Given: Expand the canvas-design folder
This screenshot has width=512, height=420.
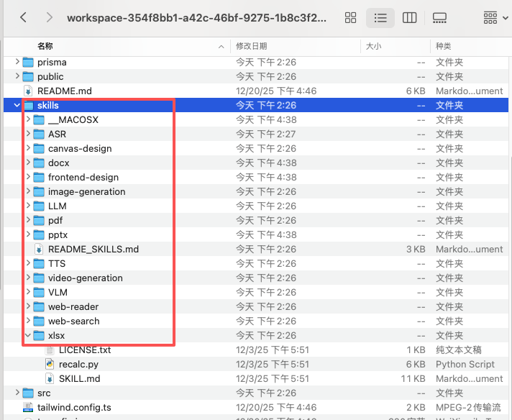Looking at the screenshot, I should [x=28, y=148].
